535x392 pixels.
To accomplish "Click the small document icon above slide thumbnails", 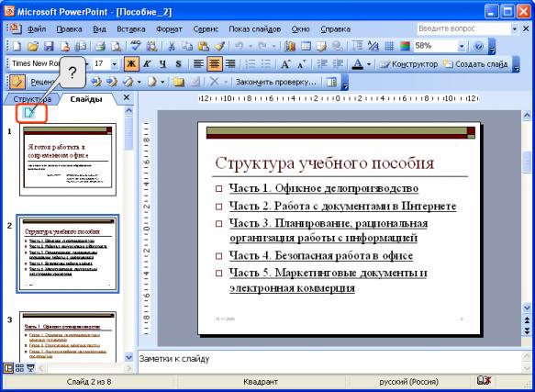I will pos(29,112).
